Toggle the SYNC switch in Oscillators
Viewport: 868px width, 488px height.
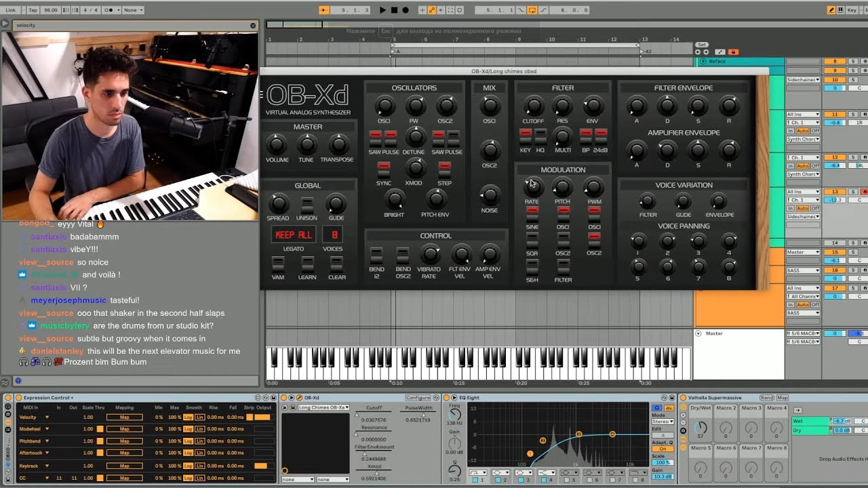384,169
